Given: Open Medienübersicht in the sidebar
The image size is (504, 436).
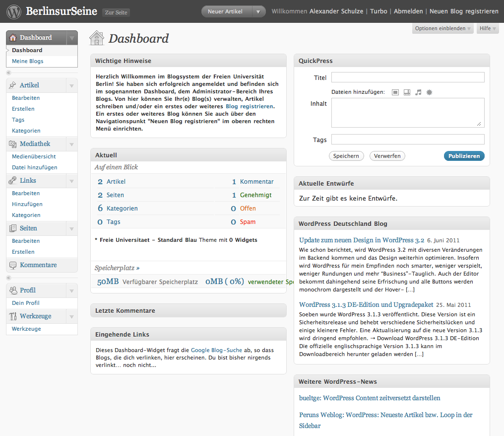Looking at the screenshot, I should coord(34,156).
